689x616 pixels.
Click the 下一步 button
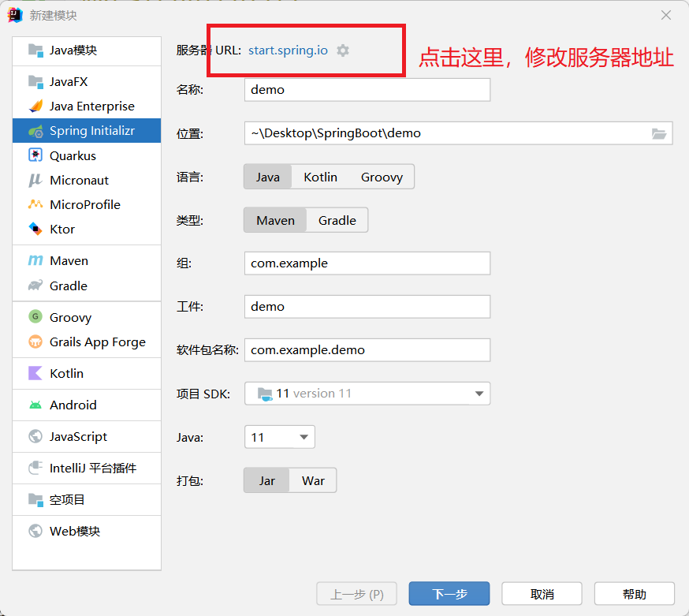point(449,594)
